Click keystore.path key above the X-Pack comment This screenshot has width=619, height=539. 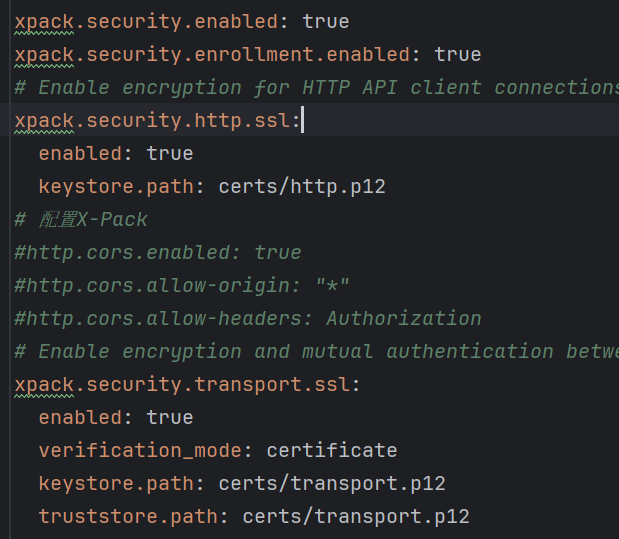click(116, 187)
